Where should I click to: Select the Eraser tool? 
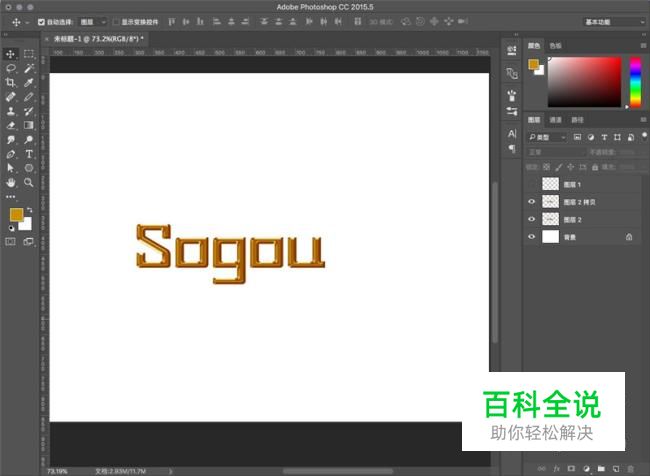(10, 125)
